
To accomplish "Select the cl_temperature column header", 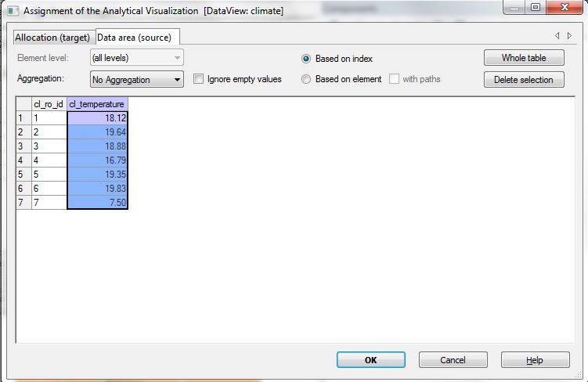I will click(x=98, y=104).
